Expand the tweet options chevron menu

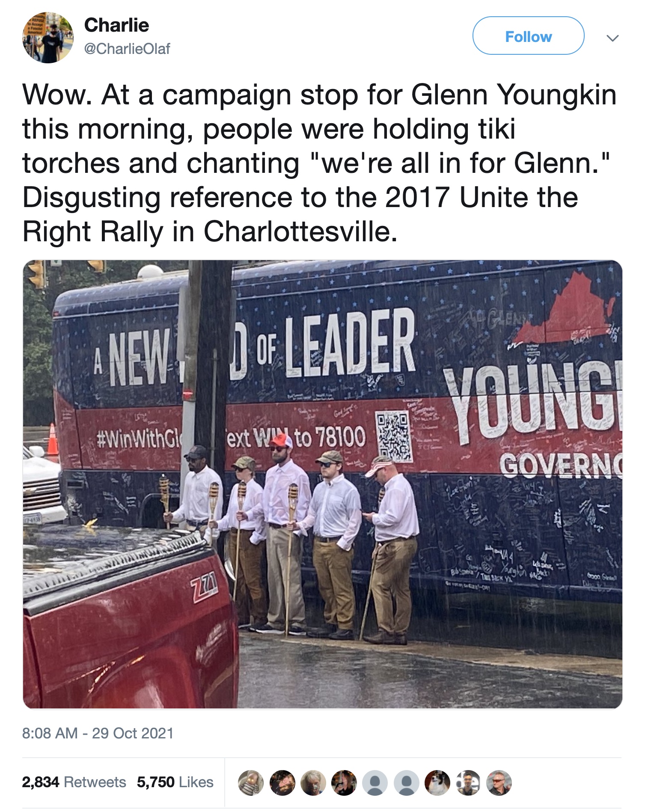612,38
